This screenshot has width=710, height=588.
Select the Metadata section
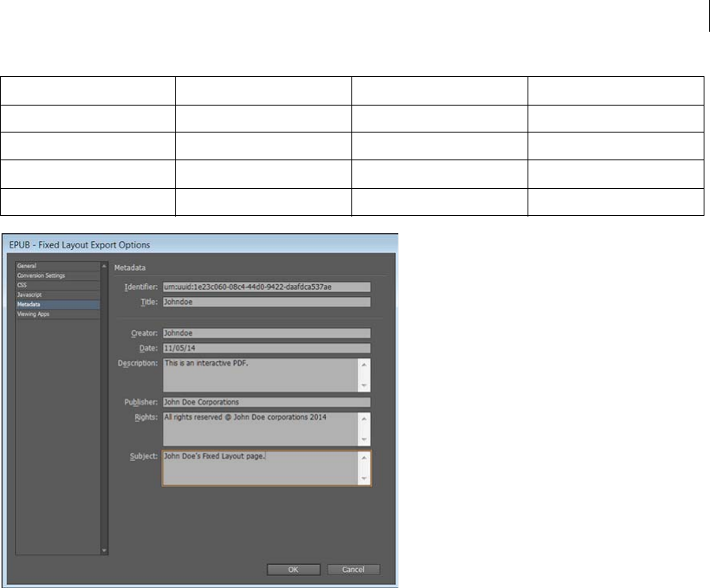[x=57, y=305]
